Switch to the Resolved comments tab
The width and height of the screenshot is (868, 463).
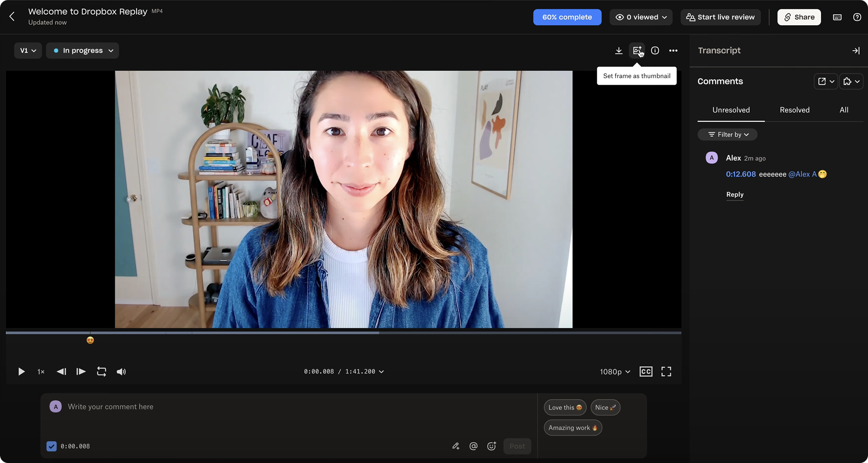point(794,110)
